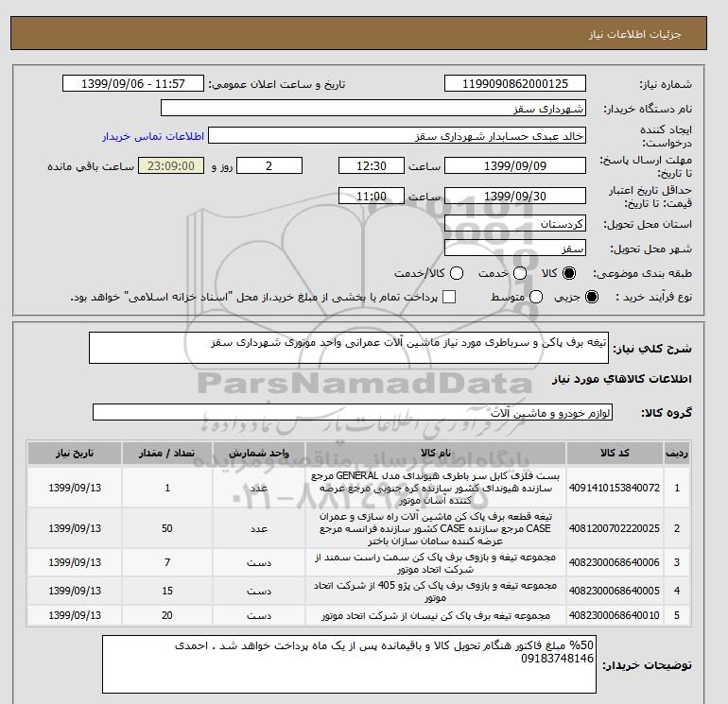
Task: Click the جزئیات اطلاعات نیاز page header
Action: (x=634, y=34)
